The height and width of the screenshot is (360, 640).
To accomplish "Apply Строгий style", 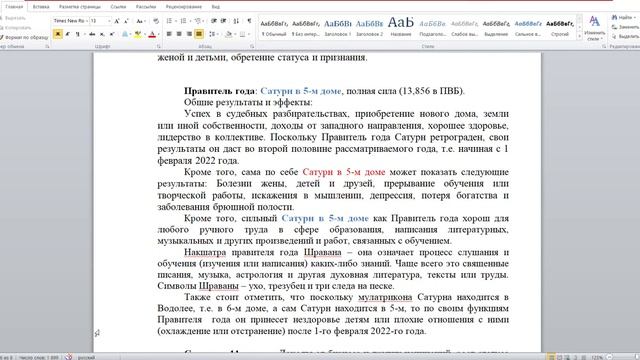I will tap(560, 28).
